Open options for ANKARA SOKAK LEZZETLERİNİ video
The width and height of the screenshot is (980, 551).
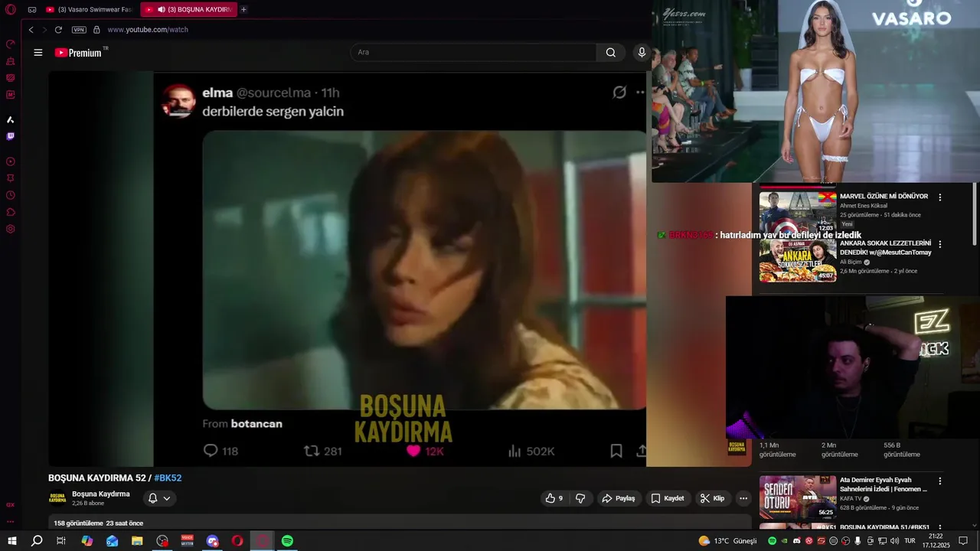click(x=940, y=244)
